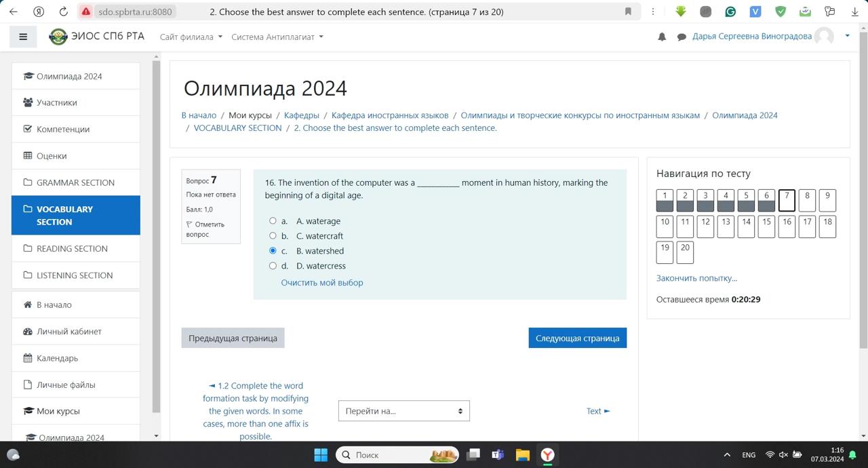Pick answer option D. watercress
The width and height of the screenshot is (868, 468).
pyautogui.click(x=273, y=266)
